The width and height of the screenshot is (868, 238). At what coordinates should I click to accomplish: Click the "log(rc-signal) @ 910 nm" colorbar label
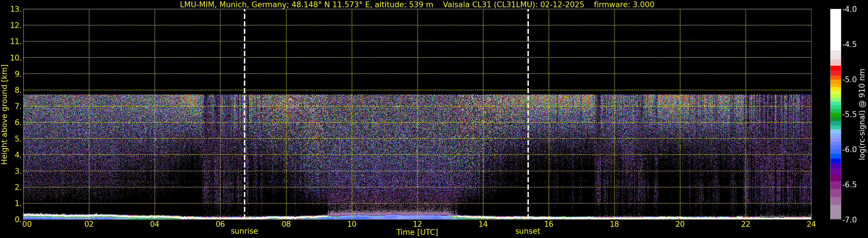pyautogui.click(x=862, y=115)
